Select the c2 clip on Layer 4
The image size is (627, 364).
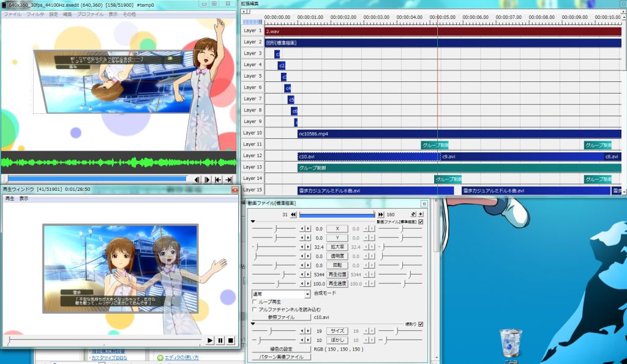[282, 65]
